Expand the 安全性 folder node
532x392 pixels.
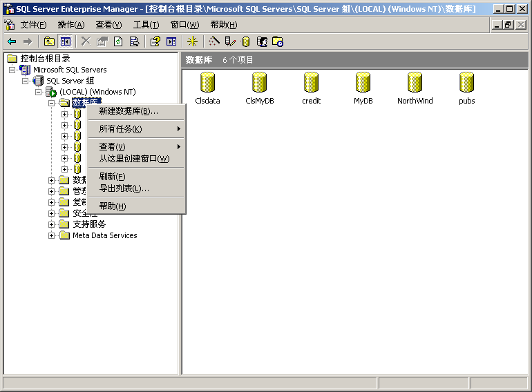(51, 213)
